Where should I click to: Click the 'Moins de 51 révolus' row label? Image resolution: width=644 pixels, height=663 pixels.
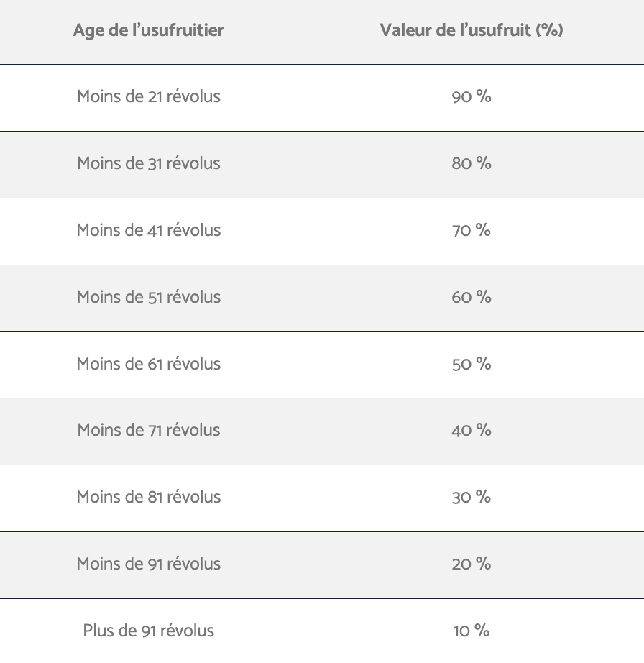(148, 297)
